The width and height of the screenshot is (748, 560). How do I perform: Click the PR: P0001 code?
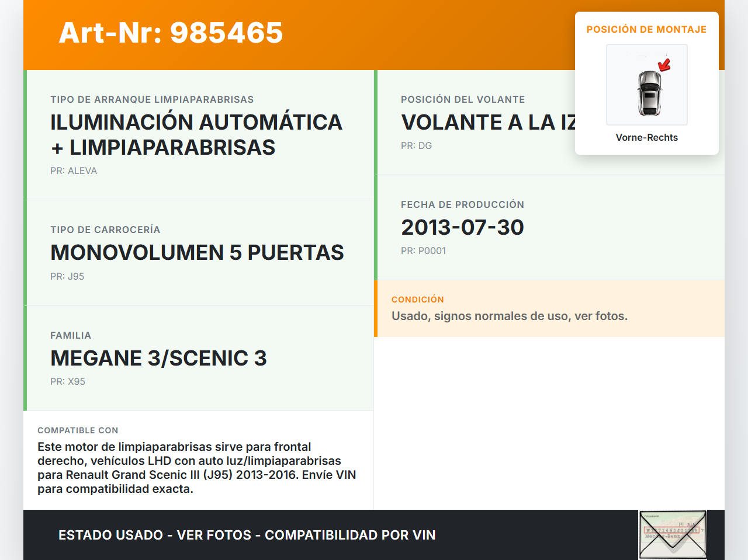pyautogui.click(x=423, y=251)
